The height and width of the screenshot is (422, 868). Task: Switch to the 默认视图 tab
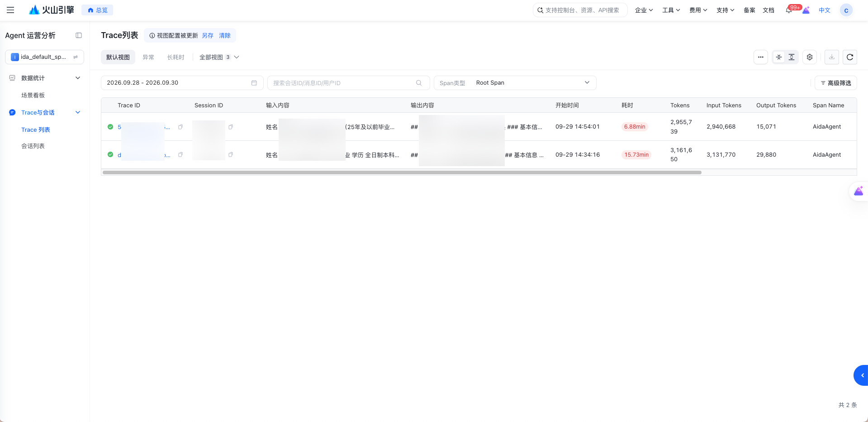pyautogui.click(x=118, y=57)
